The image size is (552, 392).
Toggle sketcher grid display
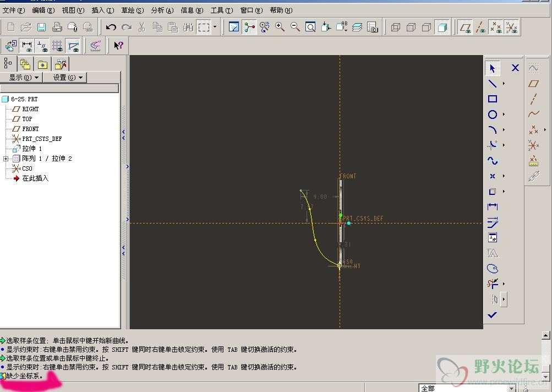click(x=57, y=46)
